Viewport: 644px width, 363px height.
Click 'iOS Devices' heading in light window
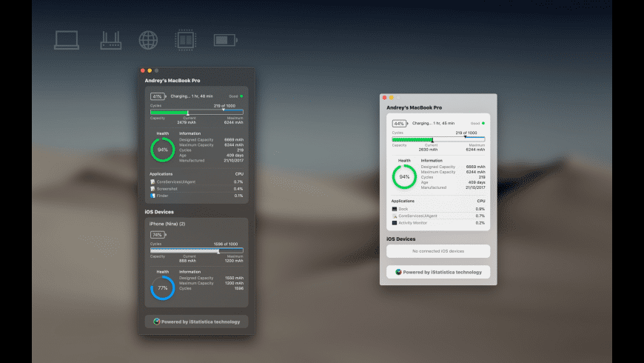401,239
